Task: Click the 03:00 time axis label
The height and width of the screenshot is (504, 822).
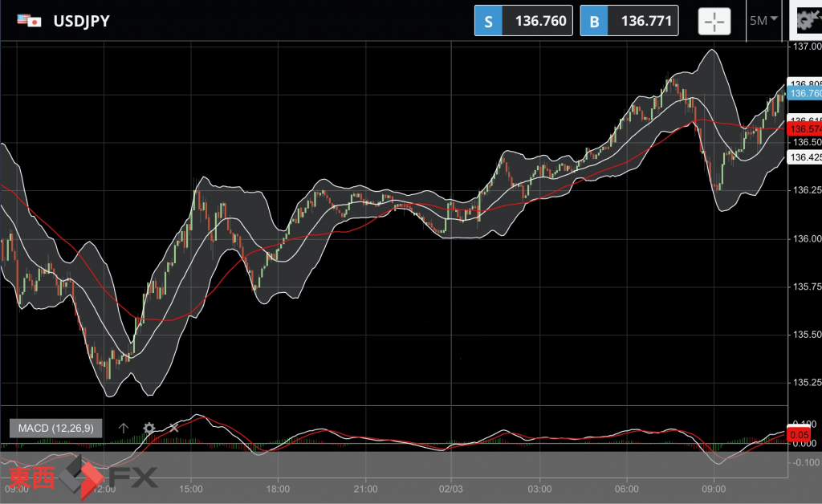Action: tap(539, 489)
